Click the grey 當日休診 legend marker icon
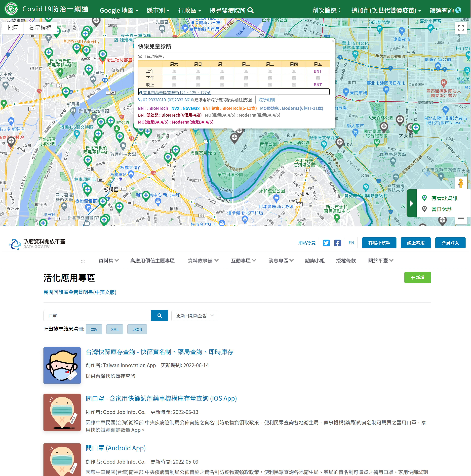The width and height of the screenshot is (471, 476). pos(424,209)
